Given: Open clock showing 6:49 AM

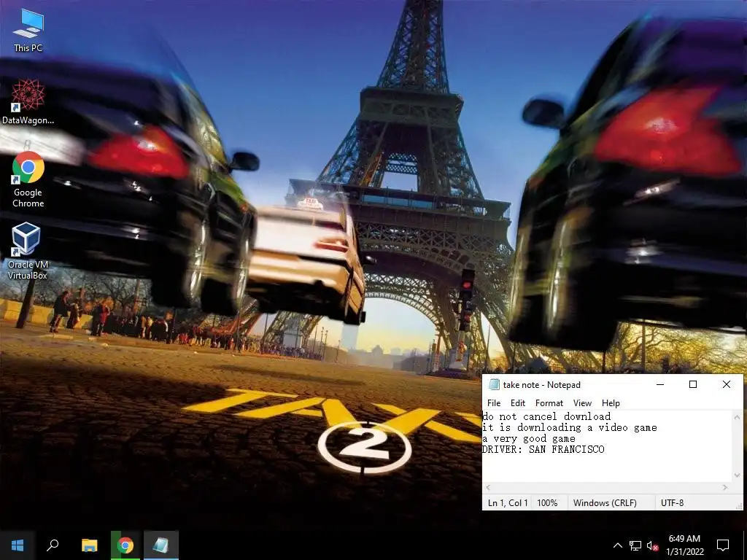Looking at the screenshot, I should (x=684, y=545).
